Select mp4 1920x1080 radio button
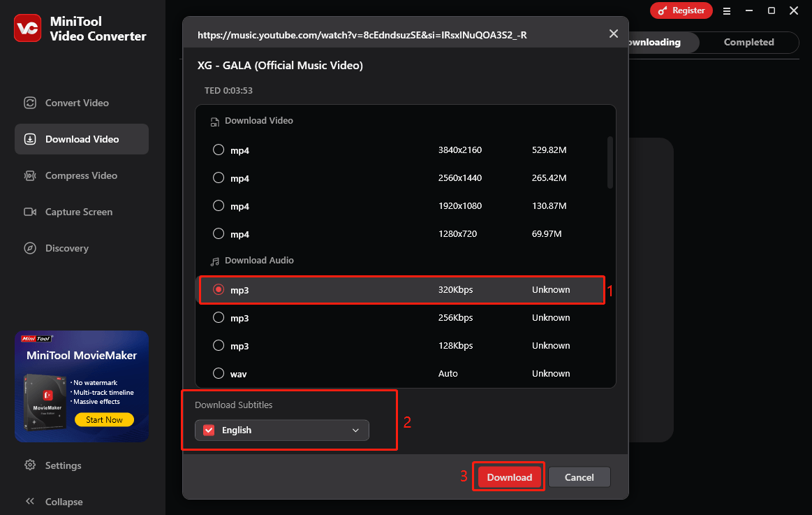This screenshot has width=812, height=515. (219, 205)
